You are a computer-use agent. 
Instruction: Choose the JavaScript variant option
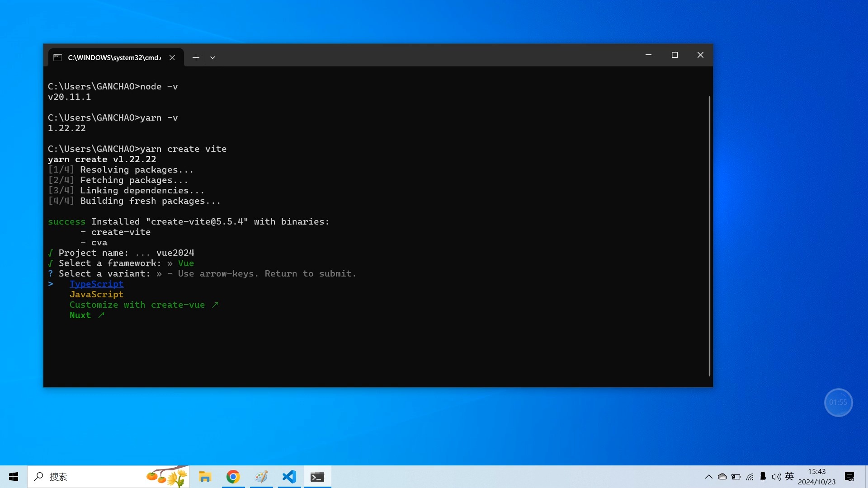(x=96, y=294)
